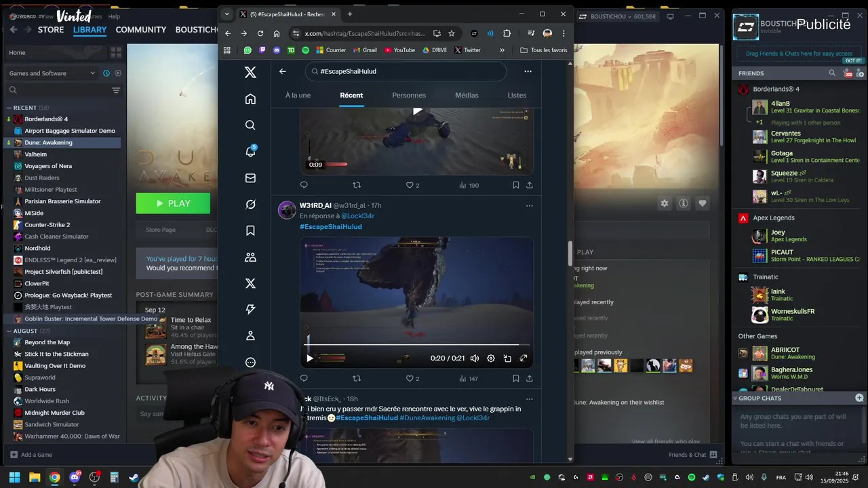Viewport: 868px width, 488px height.
Task: Switch to 'Médias' tab
Action: click(467, 95)
